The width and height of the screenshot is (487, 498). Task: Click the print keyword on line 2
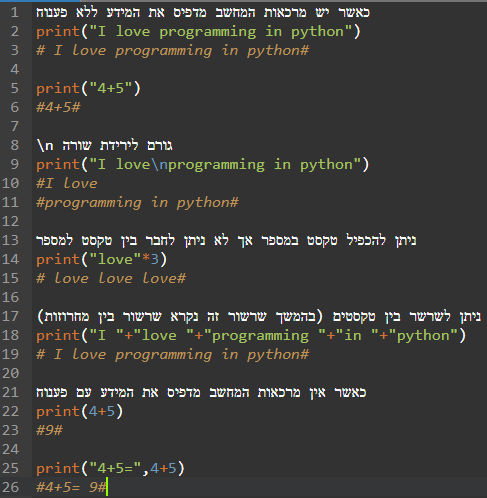pyautogui.click(x=58, y=32)
